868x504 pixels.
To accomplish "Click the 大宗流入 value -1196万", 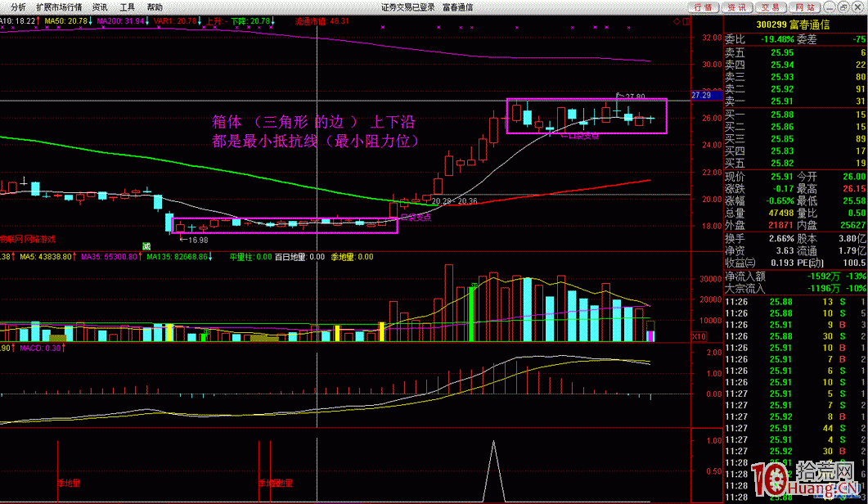I will click(x=824, y=289).
